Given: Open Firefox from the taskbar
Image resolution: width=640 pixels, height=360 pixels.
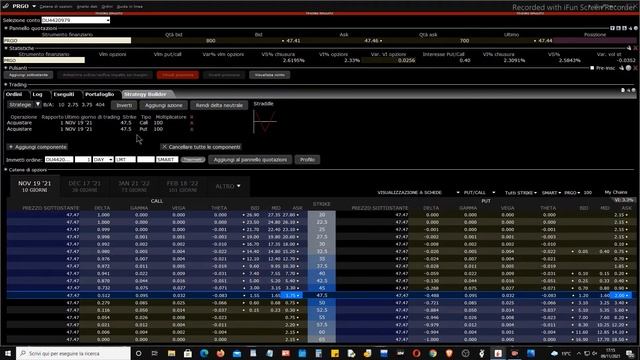Looking at the screenshot, I should coord(220,353).
